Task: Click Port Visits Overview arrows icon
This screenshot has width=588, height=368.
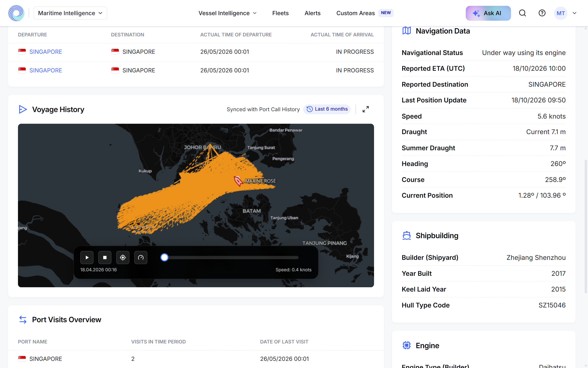Action: (x=23, y=320)
